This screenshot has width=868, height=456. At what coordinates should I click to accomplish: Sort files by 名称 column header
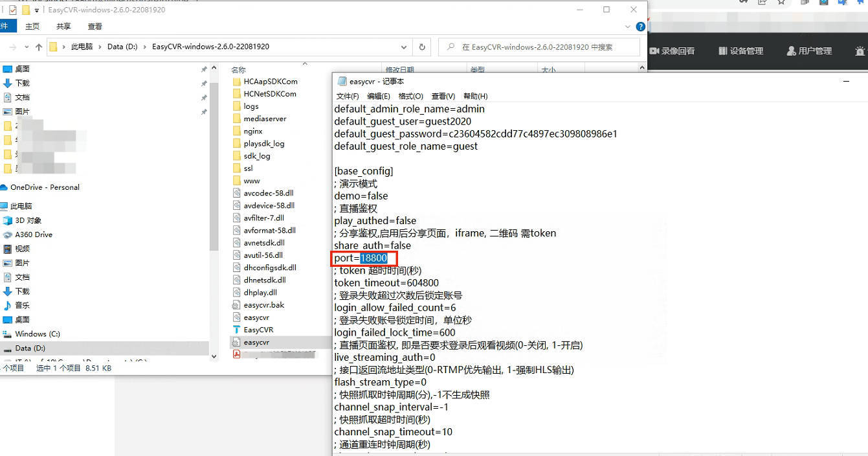[x=238, y=70]
